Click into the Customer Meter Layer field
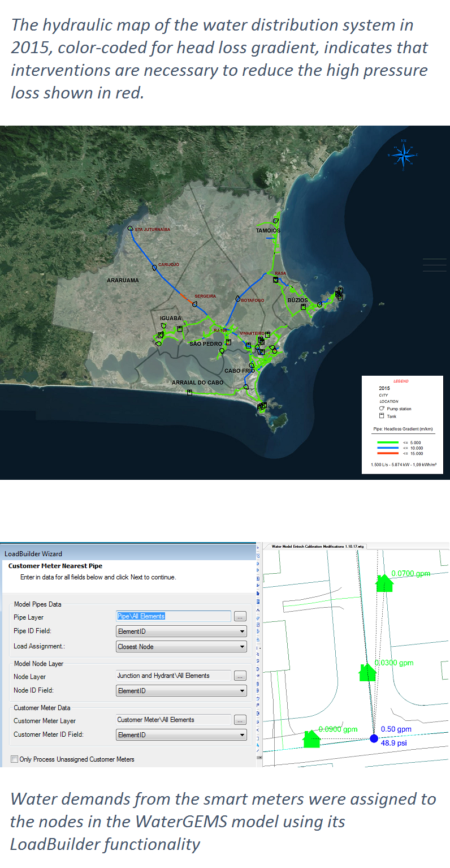 pos(173,720)
